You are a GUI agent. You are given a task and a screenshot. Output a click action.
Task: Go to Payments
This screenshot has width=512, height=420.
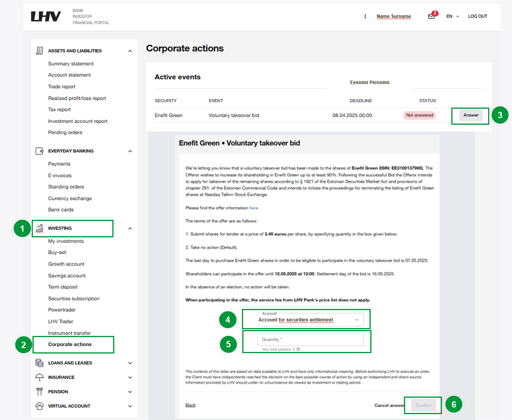click(59, 164)
